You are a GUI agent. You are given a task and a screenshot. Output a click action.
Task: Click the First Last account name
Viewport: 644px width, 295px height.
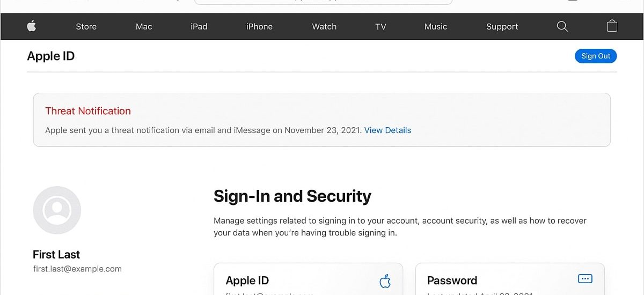pyautogui.click(x=56, y=254)
